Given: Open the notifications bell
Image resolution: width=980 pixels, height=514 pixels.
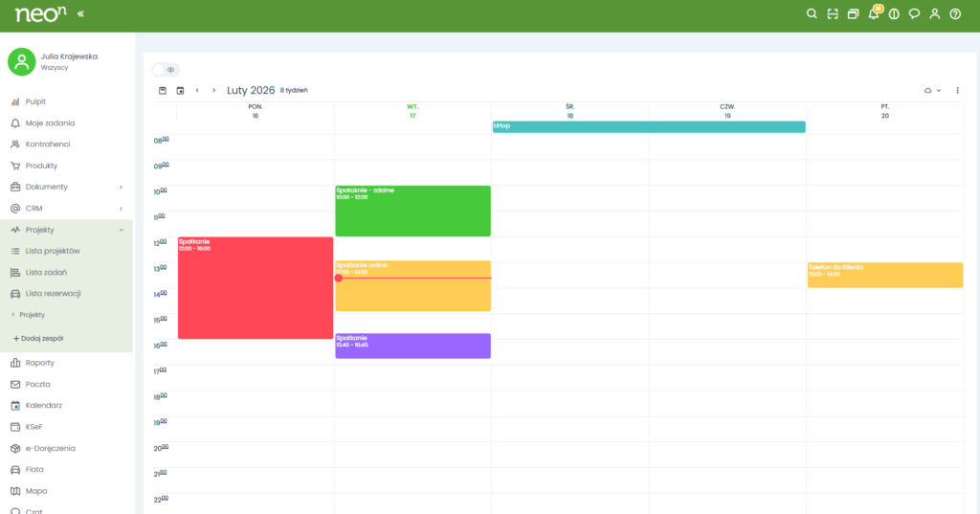Looking at the screenshot, I should (873, 14).
